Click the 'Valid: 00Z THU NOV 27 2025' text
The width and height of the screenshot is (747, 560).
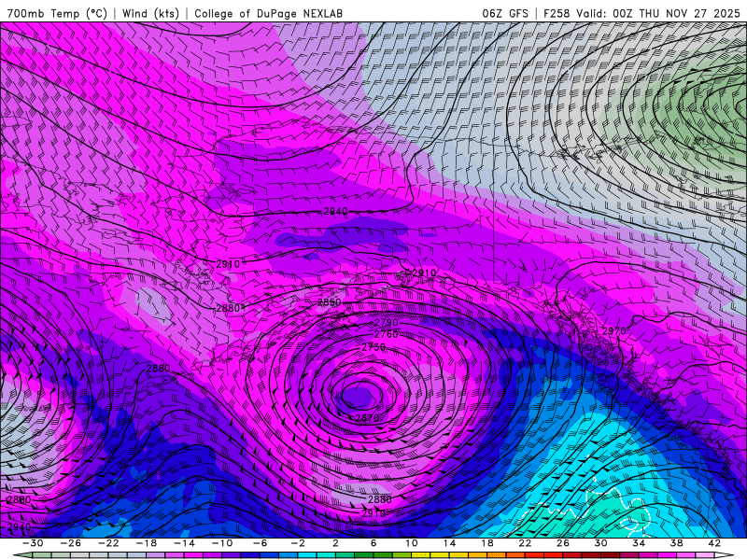coord(658,13)
